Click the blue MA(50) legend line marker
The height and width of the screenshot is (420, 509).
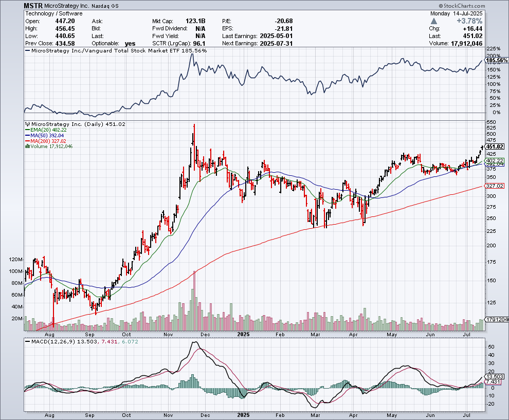pyautogui.click(x=28, y=135)
